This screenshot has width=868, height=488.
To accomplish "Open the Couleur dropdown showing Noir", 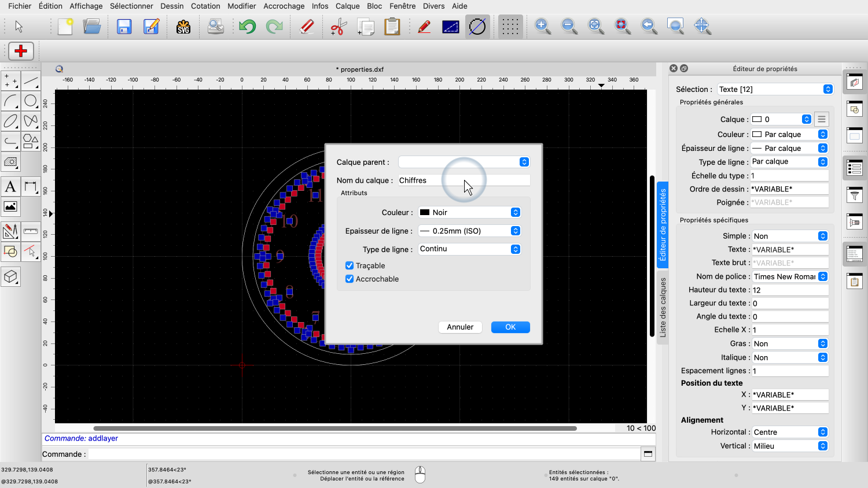I will click(469, 213).
